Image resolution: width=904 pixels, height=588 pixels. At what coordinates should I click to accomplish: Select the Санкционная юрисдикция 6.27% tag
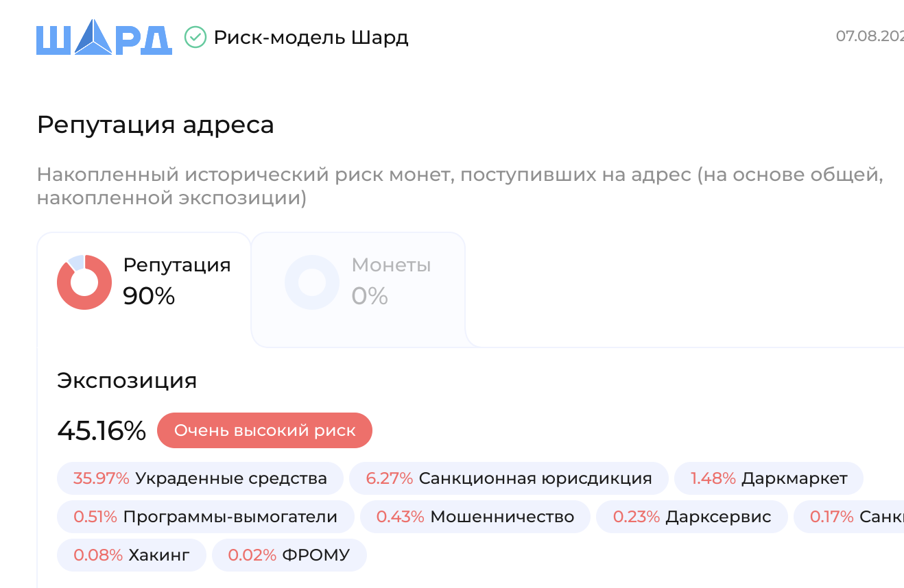509,478
